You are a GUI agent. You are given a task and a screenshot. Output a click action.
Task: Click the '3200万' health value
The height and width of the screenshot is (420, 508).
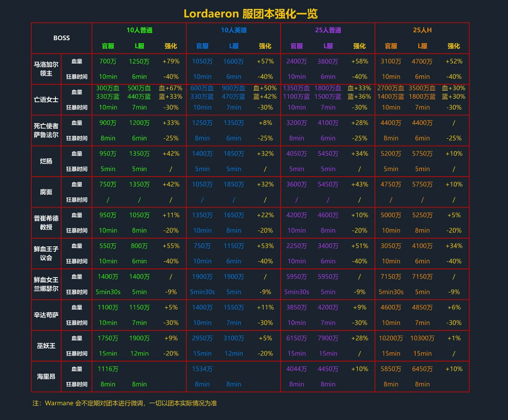point(297,123)
